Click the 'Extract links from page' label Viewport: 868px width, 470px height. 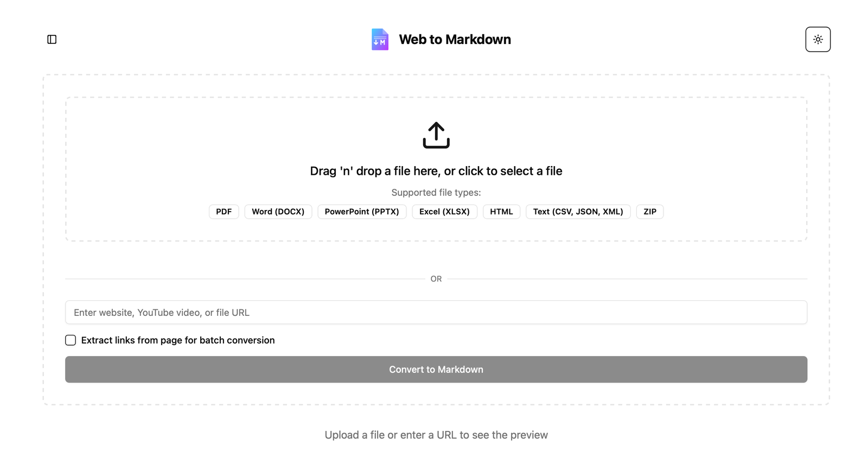click(178, 340)
